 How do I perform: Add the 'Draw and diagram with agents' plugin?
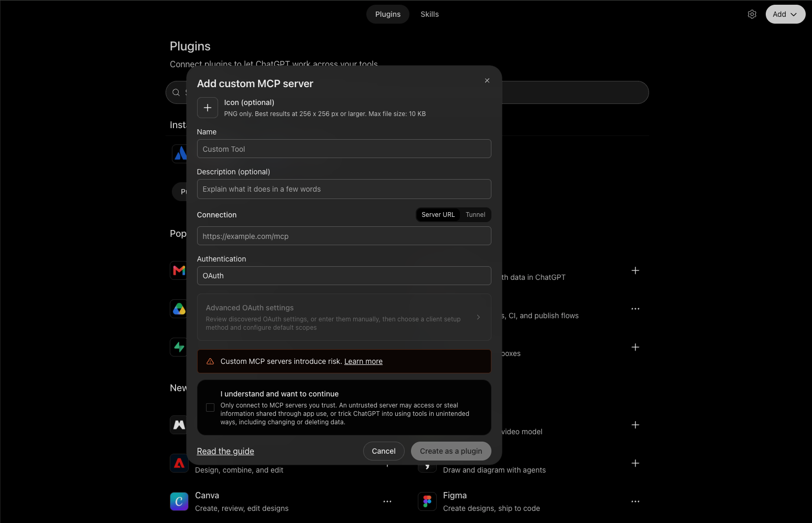pyautogui.click(x=635, y=463)
